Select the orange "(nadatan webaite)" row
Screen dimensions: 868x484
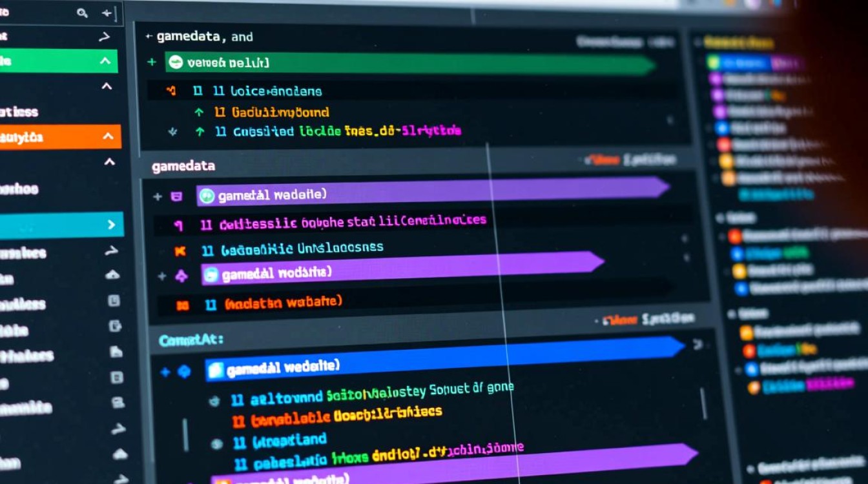pos(274,303)
